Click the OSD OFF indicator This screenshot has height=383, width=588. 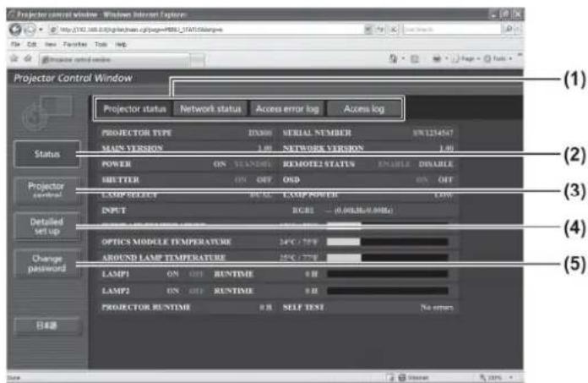[x=445, y=180]
